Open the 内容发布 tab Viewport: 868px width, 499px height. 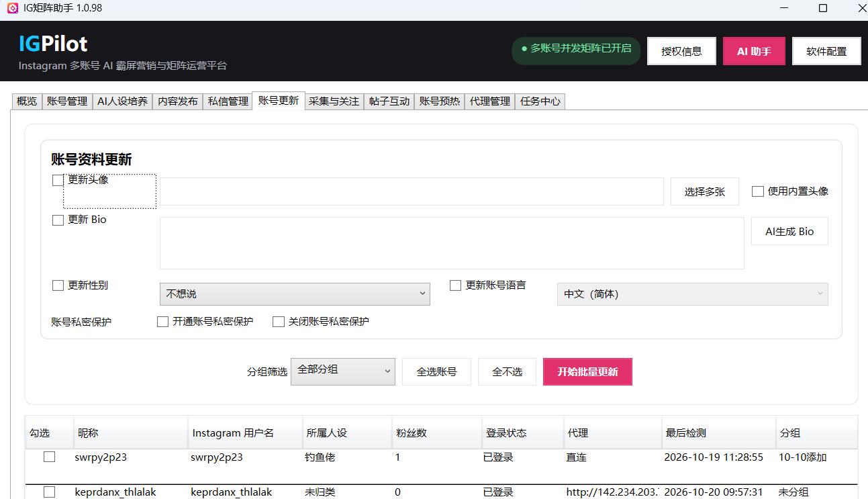[178, 101]
